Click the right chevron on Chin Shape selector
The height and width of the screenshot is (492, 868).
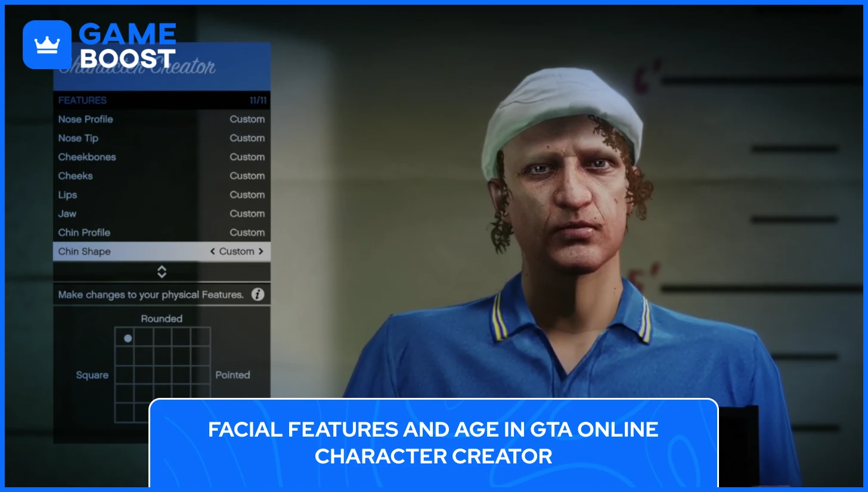(x=261, y=251)
